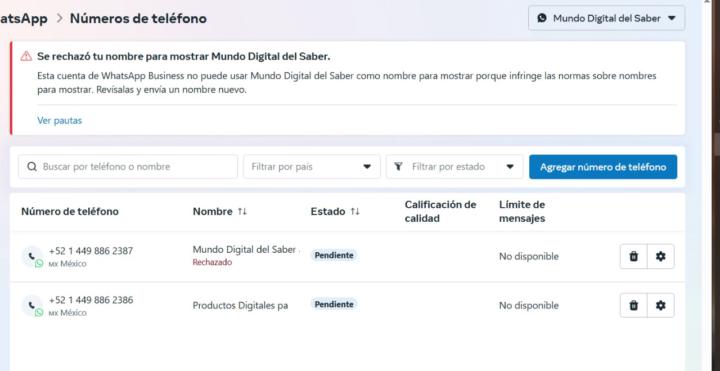
Task: Delete the +52 1 449 886 2387 number
Action: tap(634, 256)
